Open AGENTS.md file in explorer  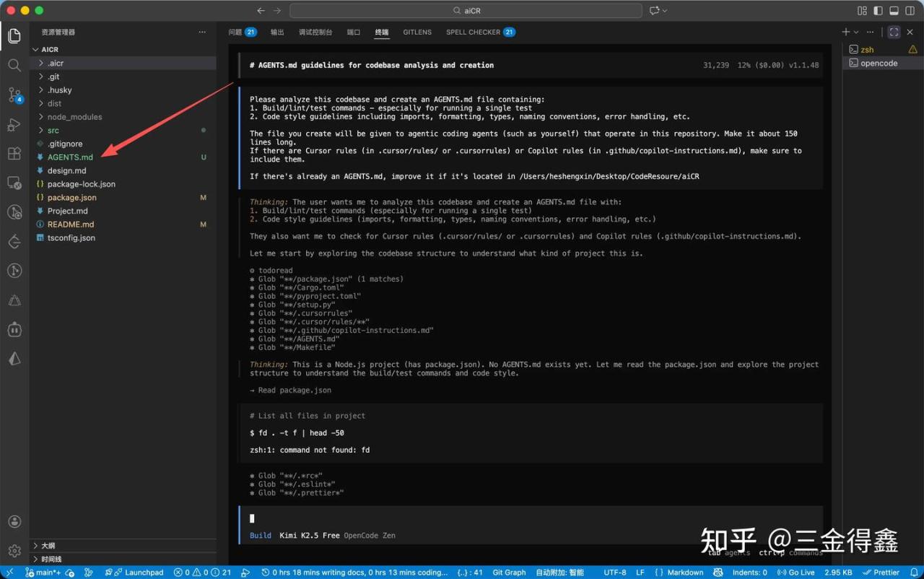click(x=70, y=157)
